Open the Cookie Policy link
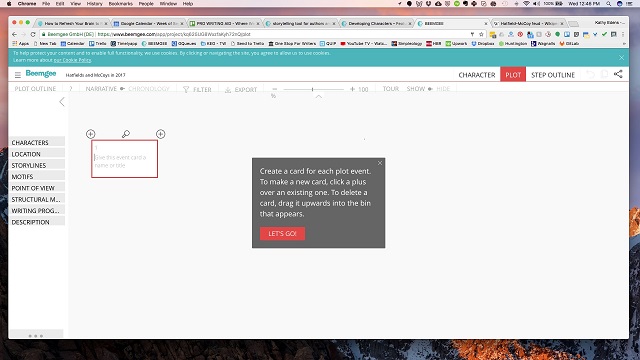This screenshot has width=640, height=360. click(72, 60)
